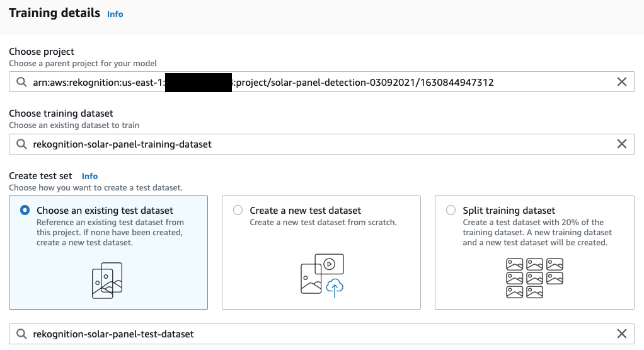Select Split training dataset radio
Image resolution: width=644 pixels, height=350 pixels.
451,210
